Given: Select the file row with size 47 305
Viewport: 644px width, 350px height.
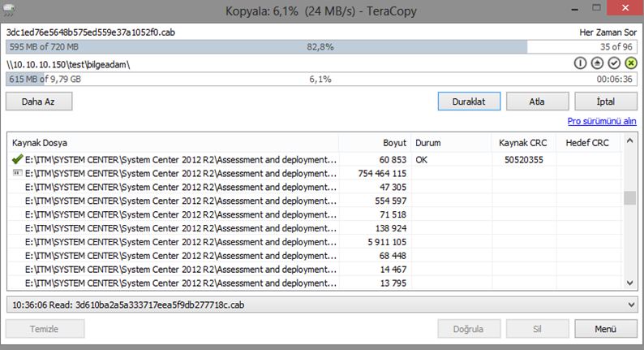Looking at the screenshot, I should (314, 187).
